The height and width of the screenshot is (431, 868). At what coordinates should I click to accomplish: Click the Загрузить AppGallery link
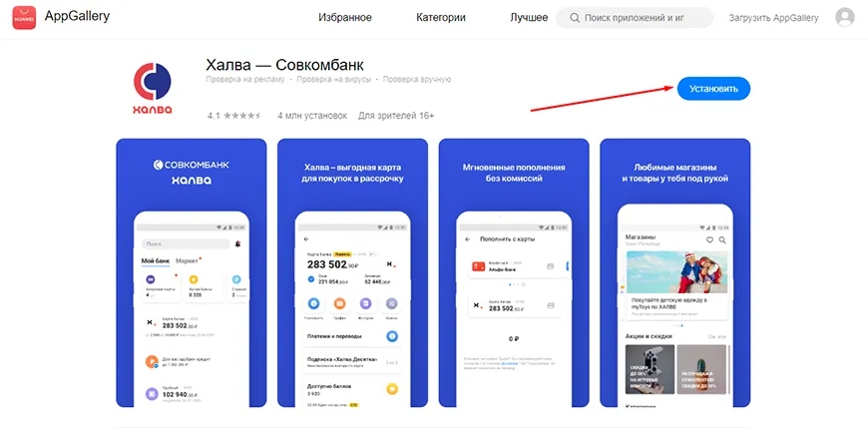click(x=773, y=18)
